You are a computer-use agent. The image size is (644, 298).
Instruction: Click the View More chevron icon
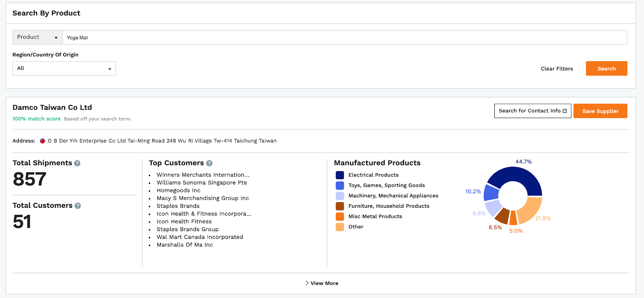pos(307,283)
